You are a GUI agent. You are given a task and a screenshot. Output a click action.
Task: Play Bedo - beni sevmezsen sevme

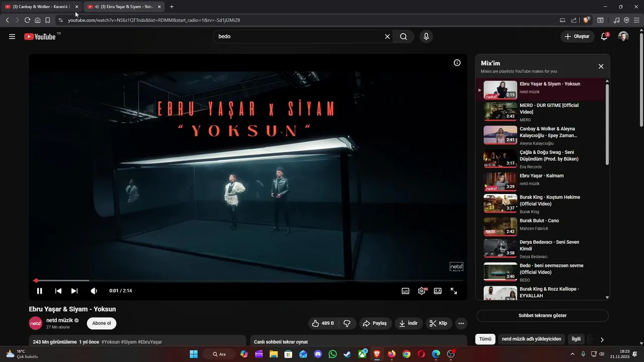541,272
